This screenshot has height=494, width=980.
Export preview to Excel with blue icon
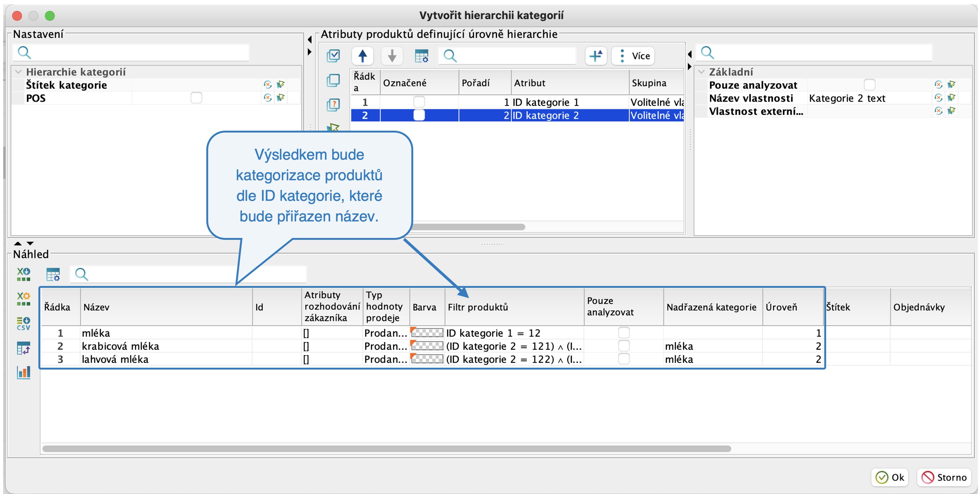[x=23, y=274]
